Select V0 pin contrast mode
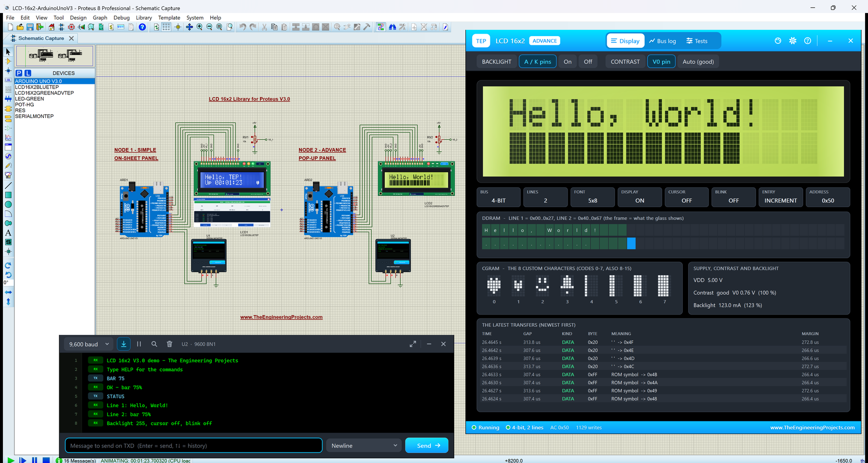 [x=661, y=62]
